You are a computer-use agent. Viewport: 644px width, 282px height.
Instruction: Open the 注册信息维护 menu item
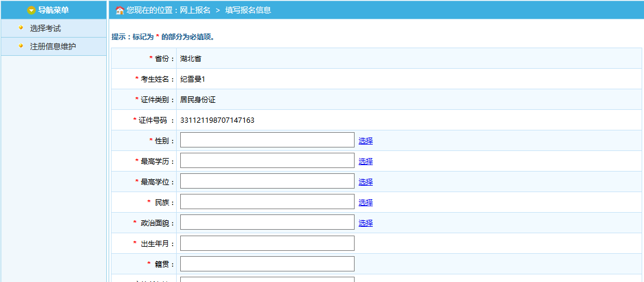[x=53, y=46]
